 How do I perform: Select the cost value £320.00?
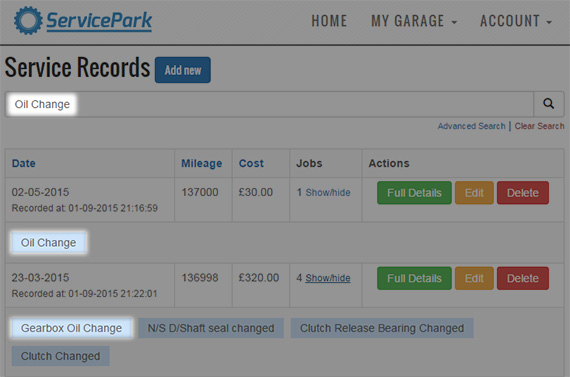tap(258, 278)
